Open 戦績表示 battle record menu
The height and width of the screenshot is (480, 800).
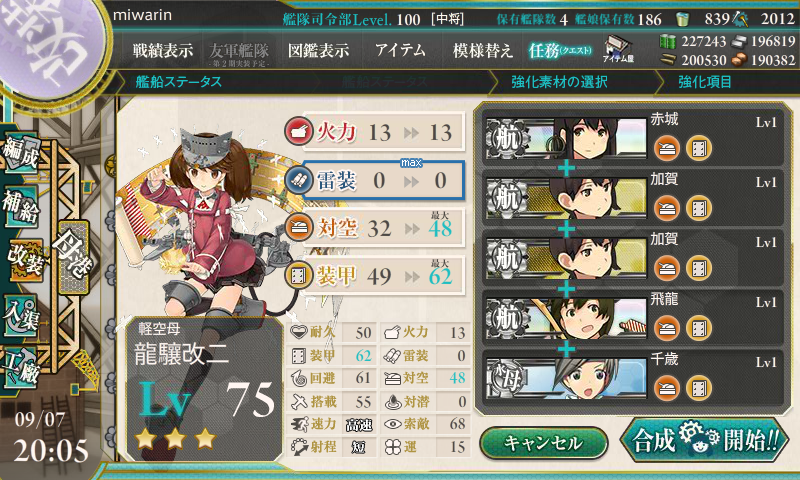click(163, 50)
